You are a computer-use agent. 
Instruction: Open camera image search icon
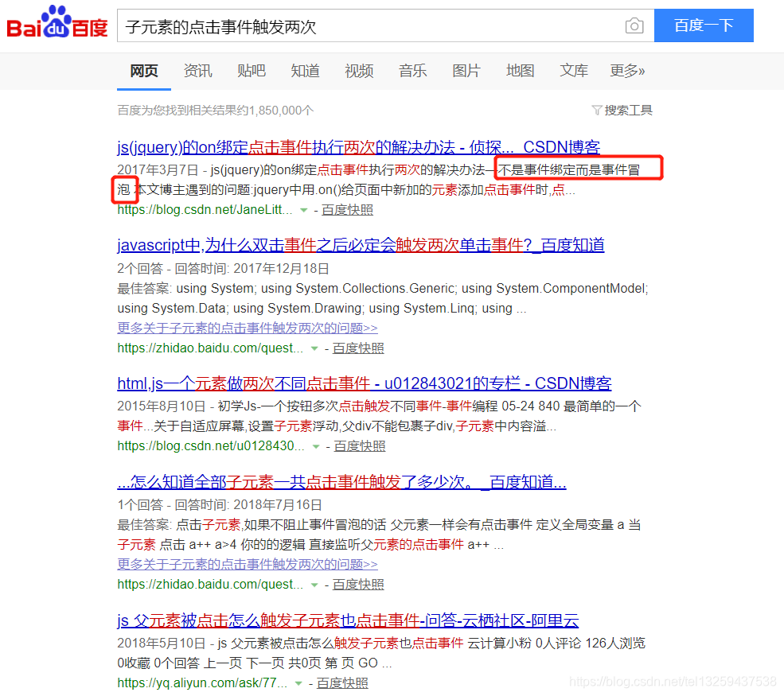[634, 25]
